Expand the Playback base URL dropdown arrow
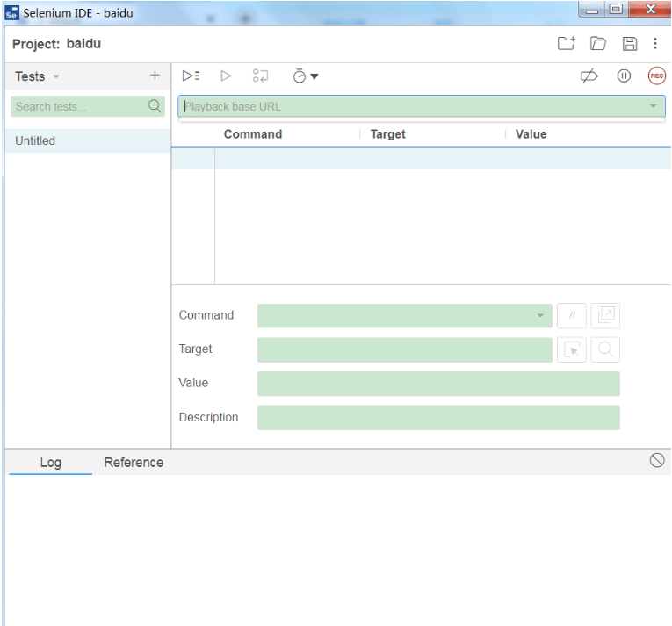The width and height of the screenshot is (672, 626). tap(654, 106)
